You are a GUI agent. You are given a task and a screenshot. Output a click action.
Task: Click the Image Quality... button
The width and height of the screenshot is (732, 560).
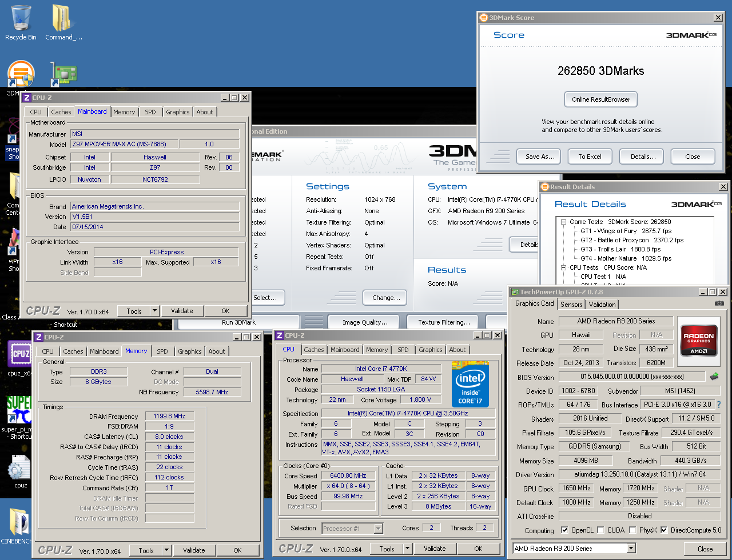pyautogui.click(x=365, y=322)
